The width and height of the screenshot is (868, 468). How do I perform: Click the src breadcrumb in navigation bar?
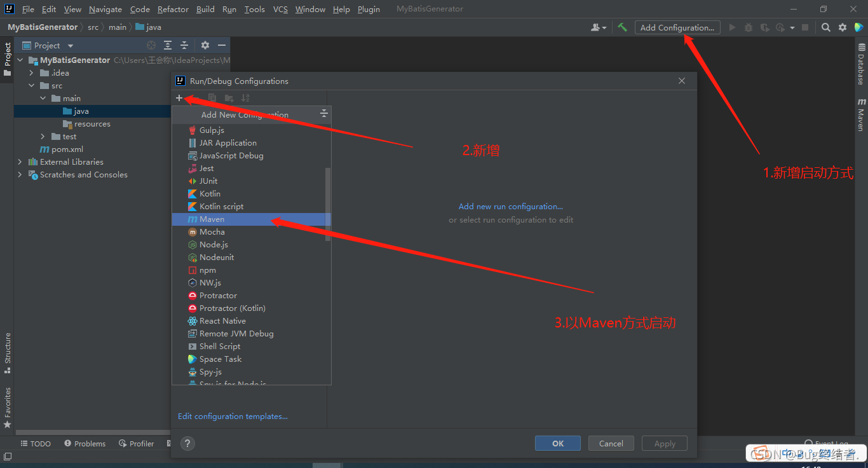click(93, 27)
